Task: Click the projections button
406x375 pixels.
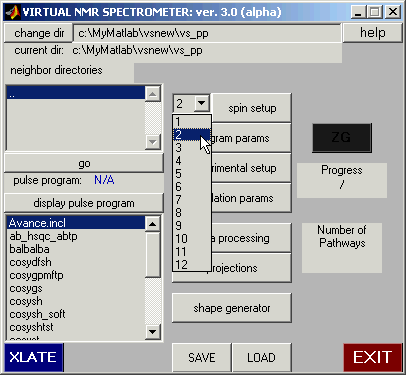Action: (252, 268)
